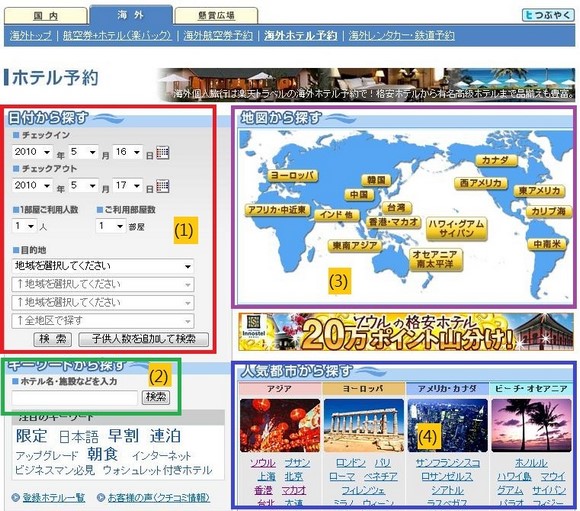Open the check-out calendar icon
The width and height of the screenshot is (580, 511).
point(163,186)
